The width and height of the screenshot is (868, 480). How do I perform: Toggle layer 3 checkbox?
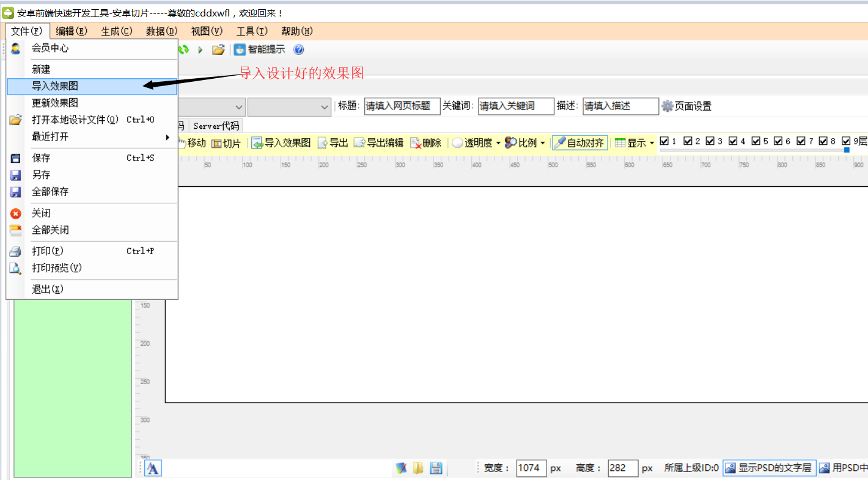tap(710, 140)
